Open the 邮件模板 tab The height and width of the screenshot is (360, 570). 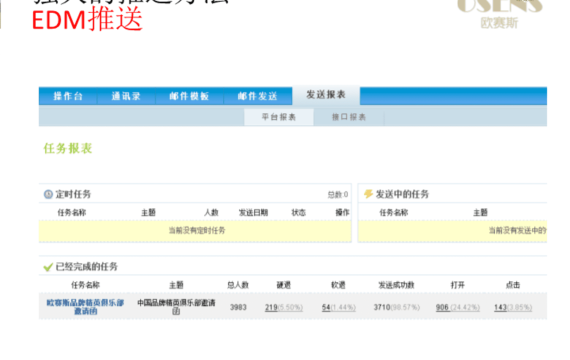pyautogui.click(x=189, y=96)
